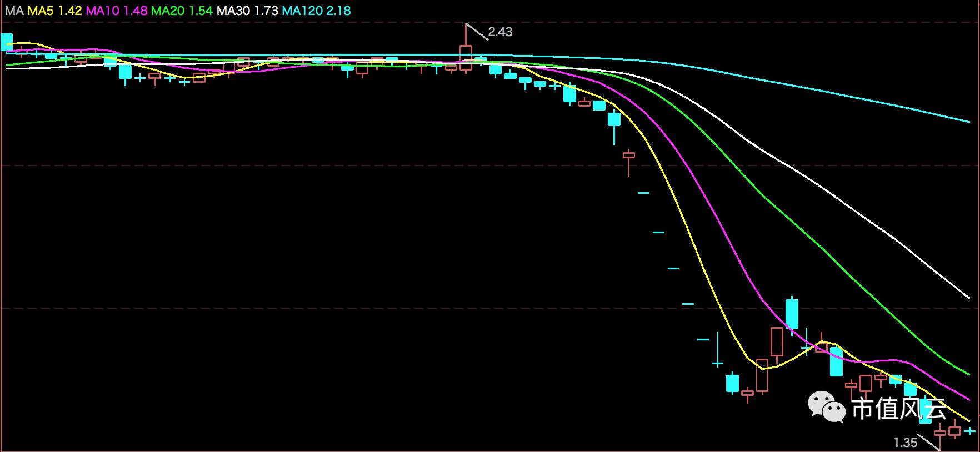Click the solid cyan candle before the red gap candle
Image resolution: width=980 pixels, height=452 pixels.
tap(614, 119)
